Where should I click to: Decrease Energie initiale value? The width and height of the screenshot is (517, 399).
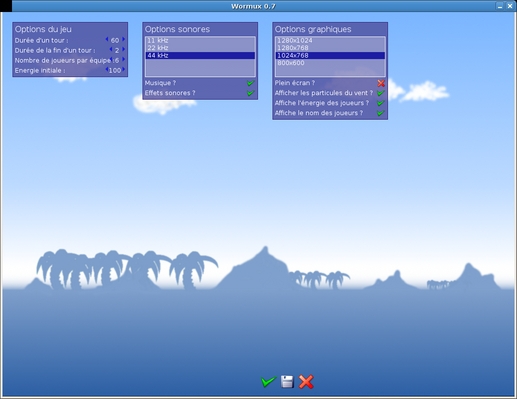[107, 69]
